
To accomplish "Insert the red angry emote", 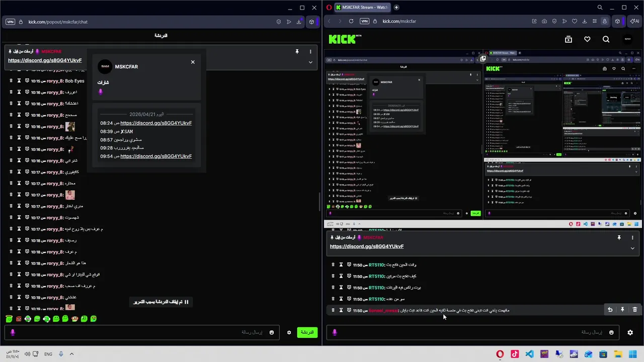I will [19, 319].
